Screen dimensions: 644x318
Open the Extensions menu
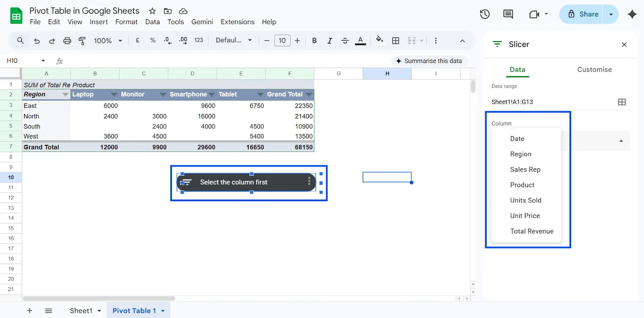pos(237,22)
